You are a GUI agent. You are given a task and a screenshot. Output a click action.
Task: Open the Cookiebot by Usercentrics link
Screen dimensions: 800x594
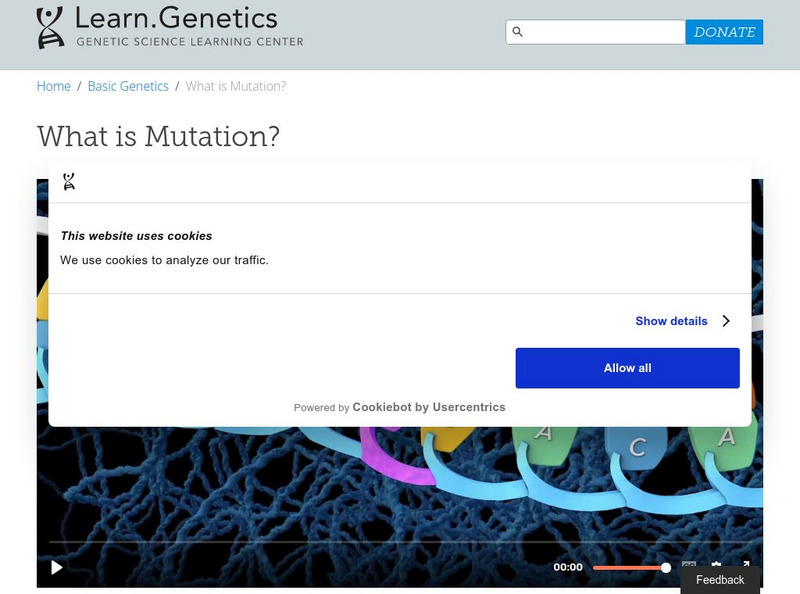point(429,406)
